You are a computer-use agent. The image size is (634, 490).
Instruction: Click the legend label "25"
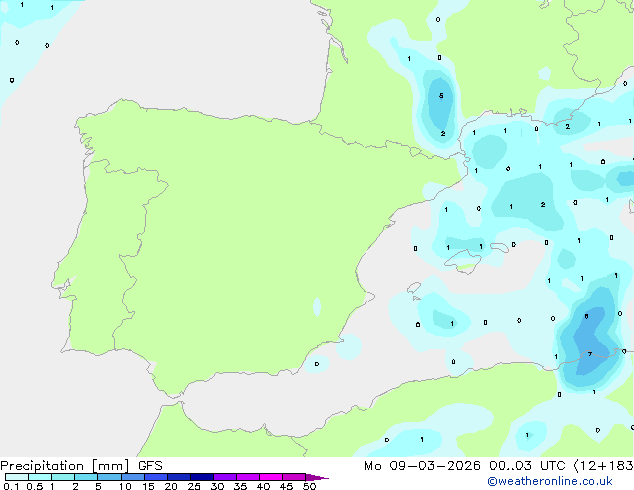[194, 486]
